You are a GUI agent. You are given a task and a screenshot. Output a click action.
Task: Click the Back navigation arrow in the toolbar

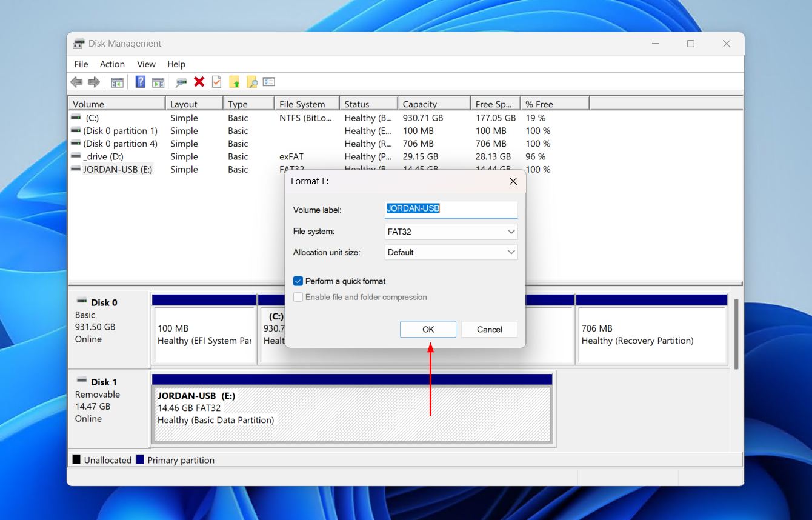[76, 82]
